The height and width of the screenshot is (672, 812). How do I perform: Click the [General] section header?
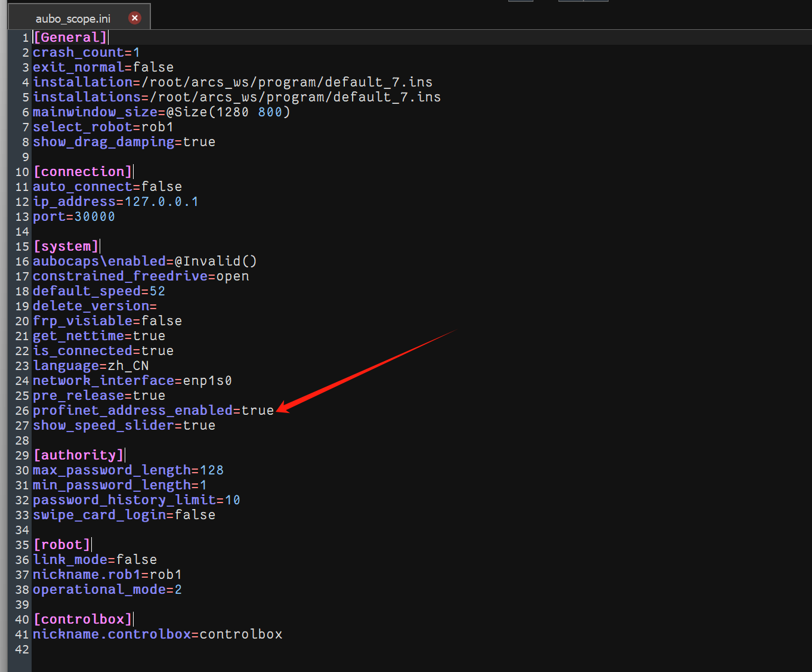[x=70, y=37]
